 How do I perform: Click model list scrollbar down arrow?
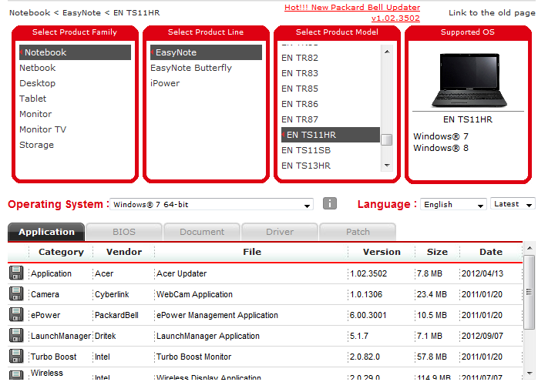point(387,166)
